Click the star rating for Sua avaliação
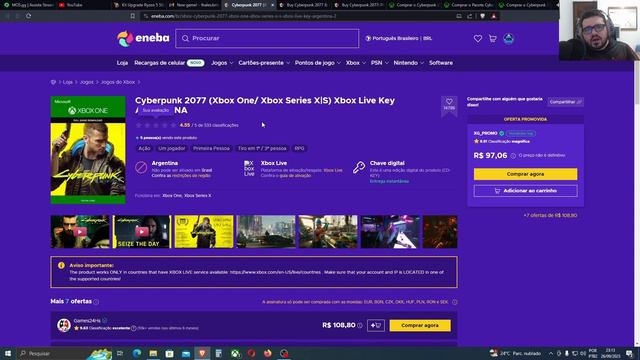 [x=156, y=125]
